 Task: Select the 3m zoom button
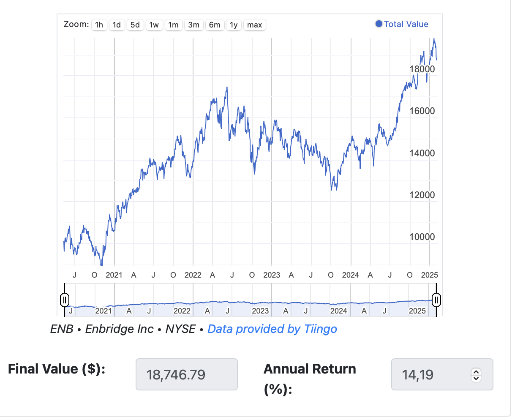(x=194, y=25)
